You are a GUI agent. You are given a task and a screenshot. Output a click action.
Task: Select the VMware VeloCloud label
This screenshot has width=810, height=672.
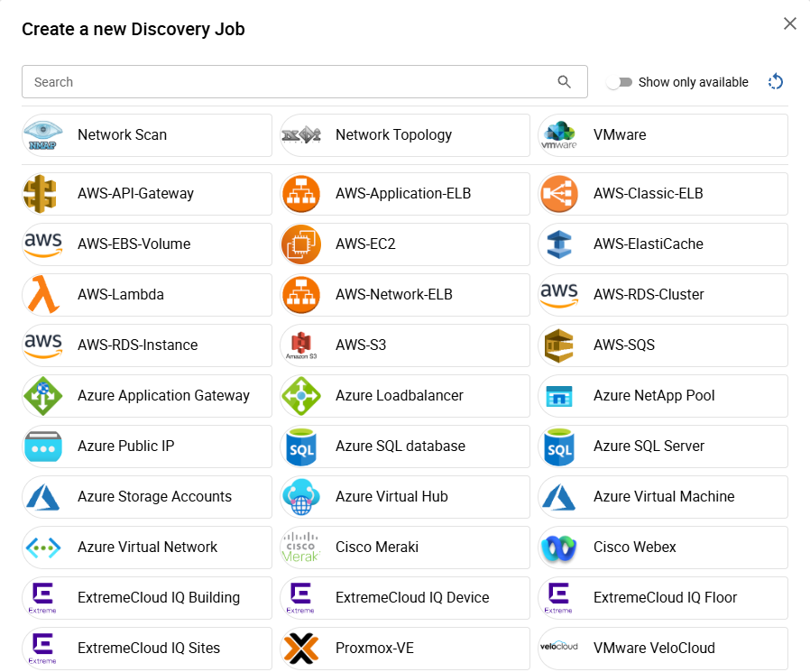pos(655,649)
